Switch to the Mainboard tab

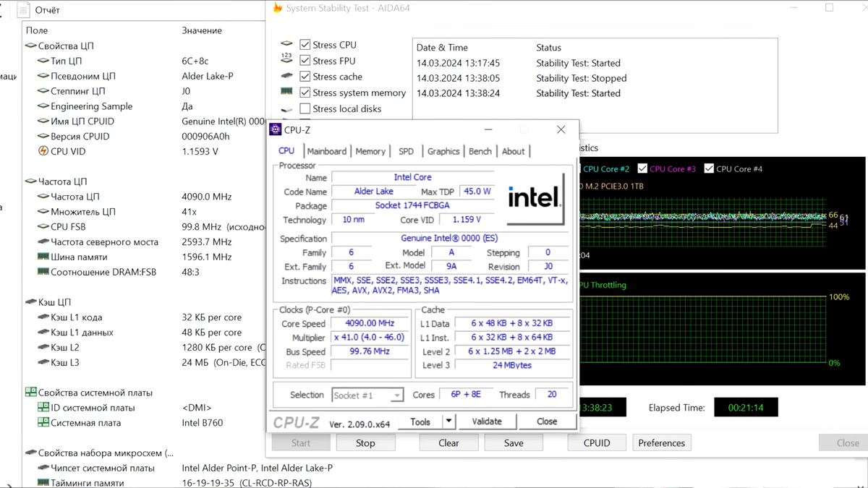[327, 151]
